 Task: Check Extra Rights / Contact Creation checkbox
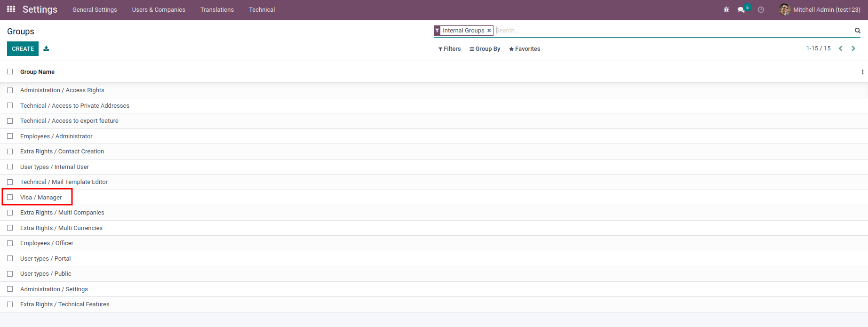[x=10, y=152]
